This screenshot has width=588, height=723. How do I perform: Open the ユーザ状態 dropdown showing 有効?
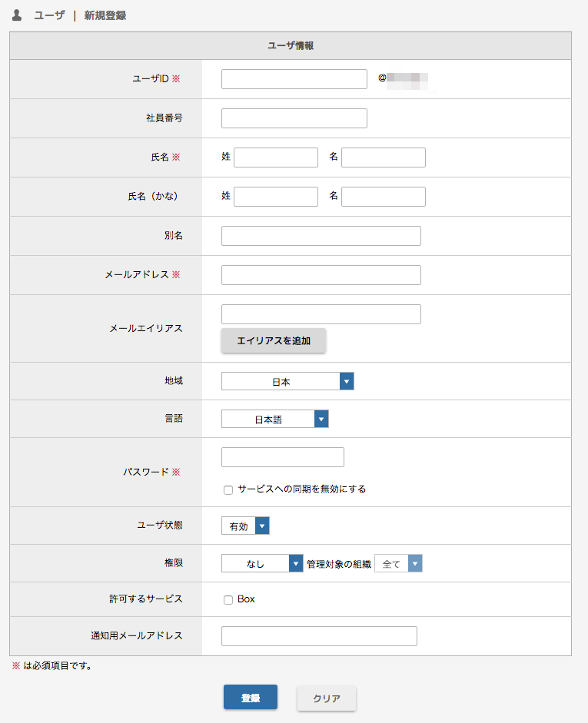point(245,526)
